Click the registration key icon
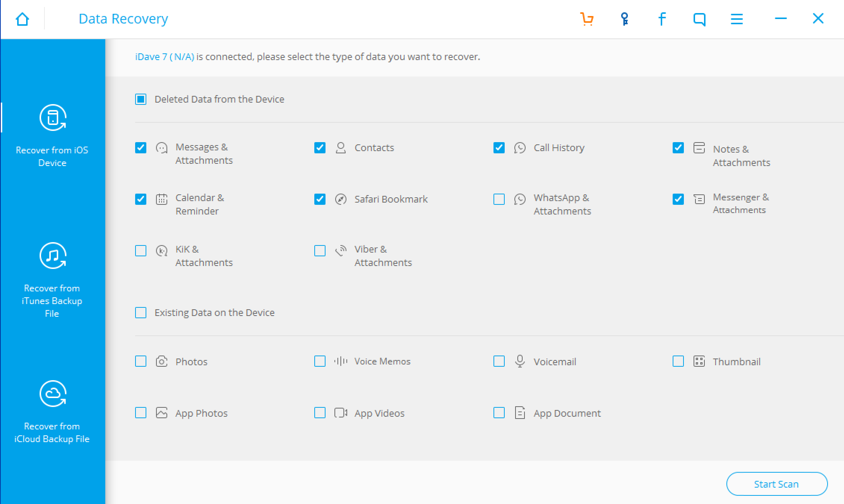 tap(625, 19)
